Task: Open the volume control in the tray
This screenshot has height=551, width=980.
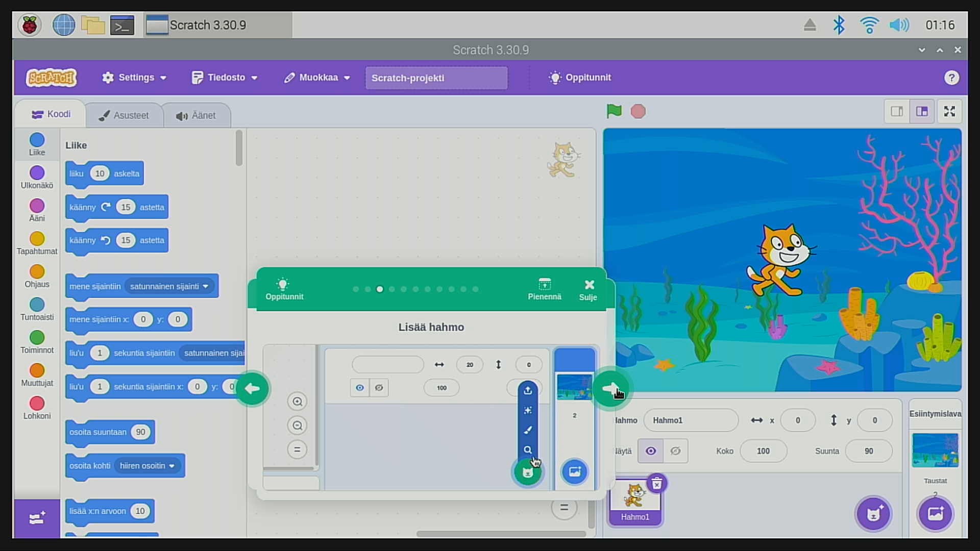Action: 899,25
